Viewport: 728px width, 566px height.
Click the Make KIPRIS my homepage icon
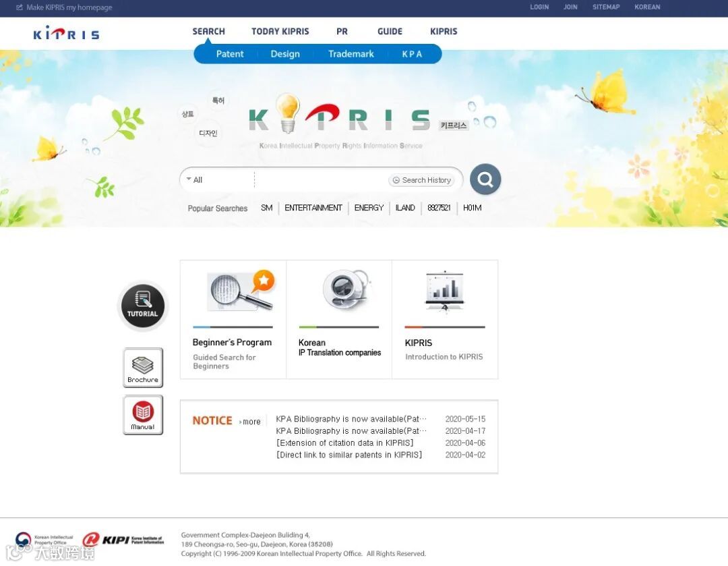20,7
